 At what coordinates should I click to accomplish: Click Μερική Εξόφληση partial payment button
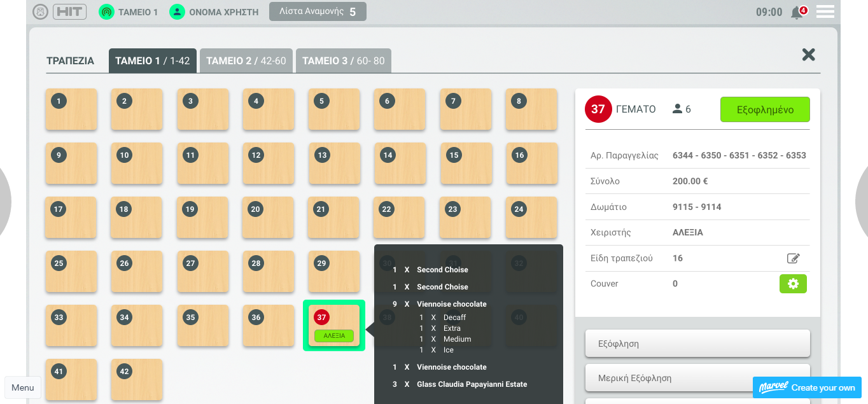(x=697, y=378)
